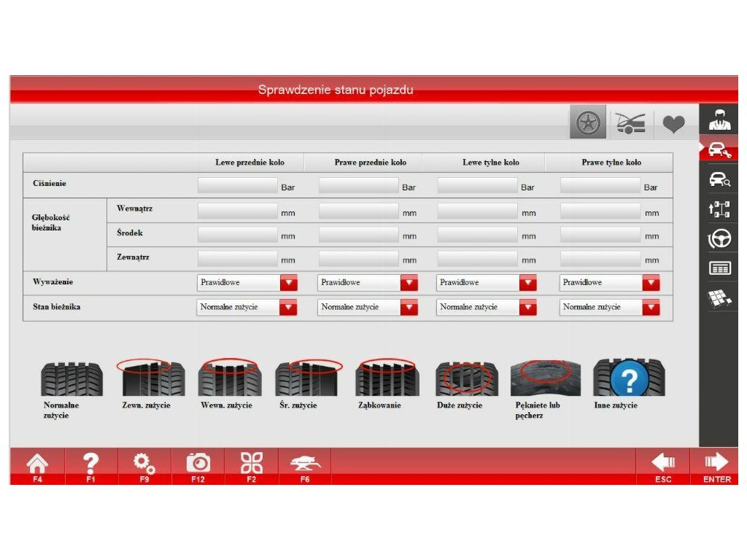Click Wewnątrz tread depth field for right rear

[x=600, y=211]
